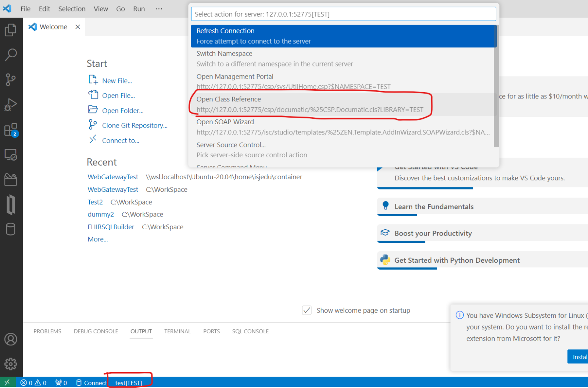The height and width of the screenshot is (388, 588).
Task: Switch to the PORTS tab
Action: tap(211, 331)
